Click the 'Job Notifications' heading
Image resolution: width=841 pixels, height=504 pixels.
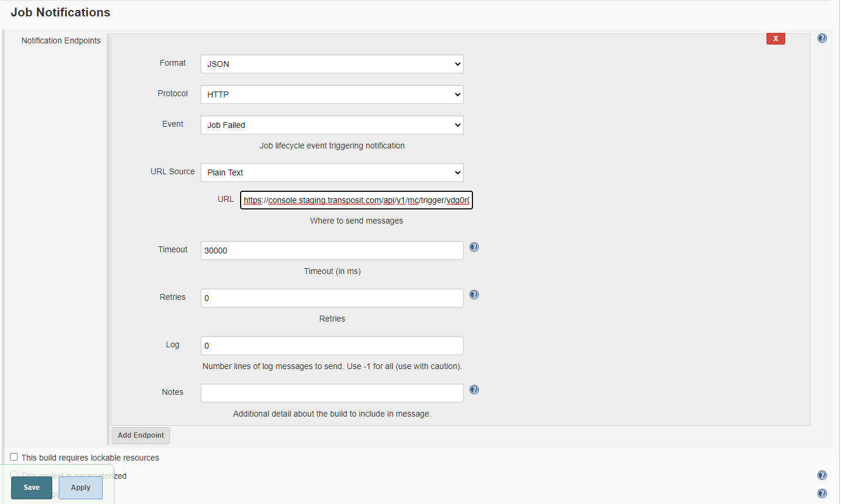[x=60, y=12]
